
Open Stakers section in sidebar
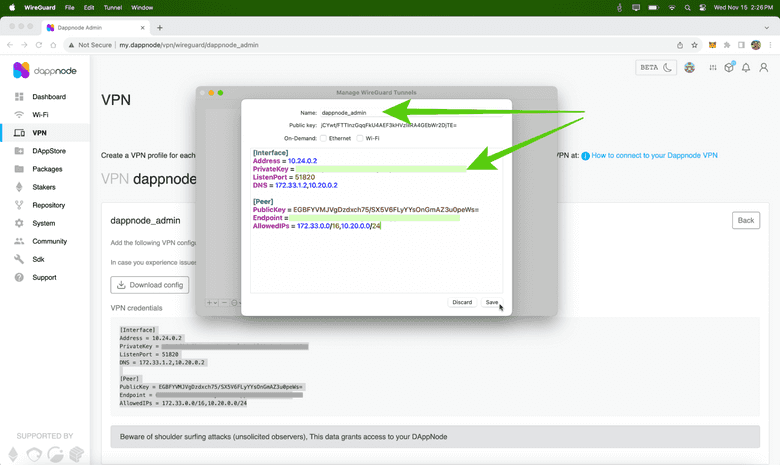pyautogui.click(x=44, y=187)
